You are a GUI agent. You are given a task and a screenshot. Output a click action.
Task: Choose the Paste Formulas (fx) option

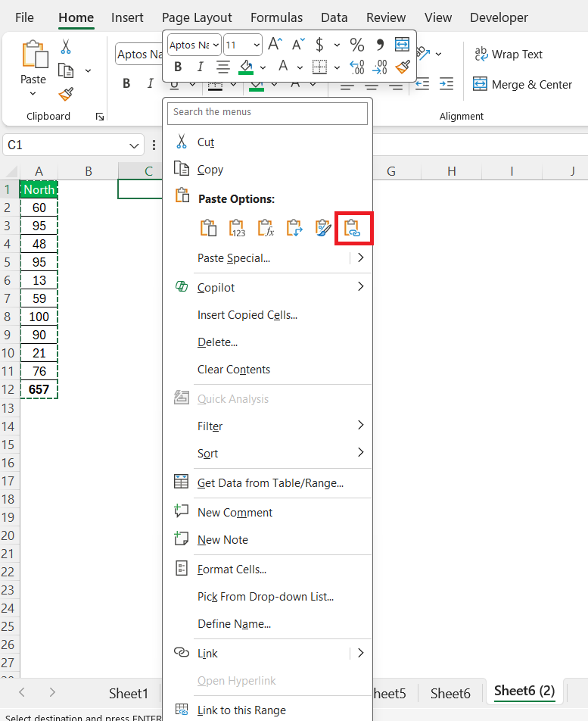266,228
